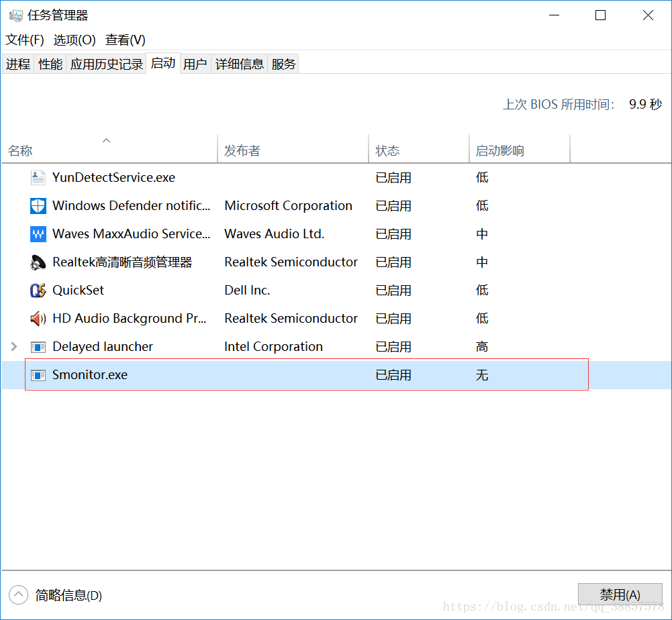Open the 选项(O) menu

coord(75,40)
